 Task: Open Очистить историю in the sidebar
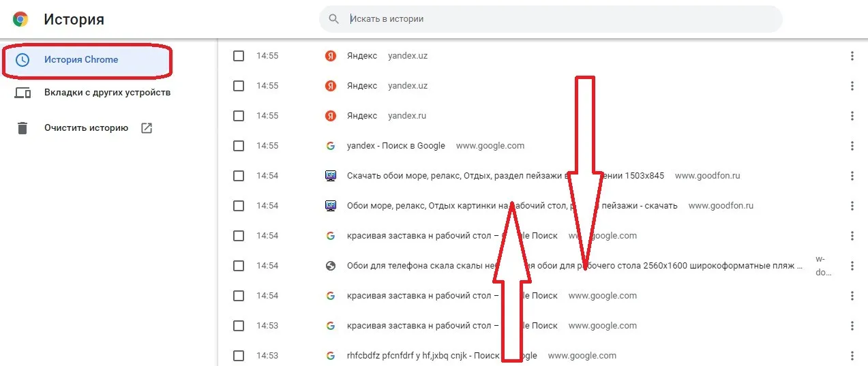pos(86,128)
